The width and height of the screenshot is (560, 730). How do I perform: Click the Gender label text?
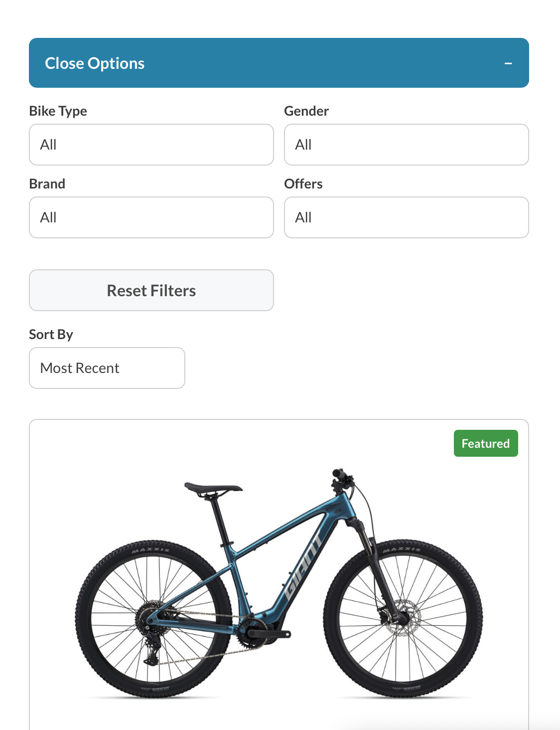[306, 111]
